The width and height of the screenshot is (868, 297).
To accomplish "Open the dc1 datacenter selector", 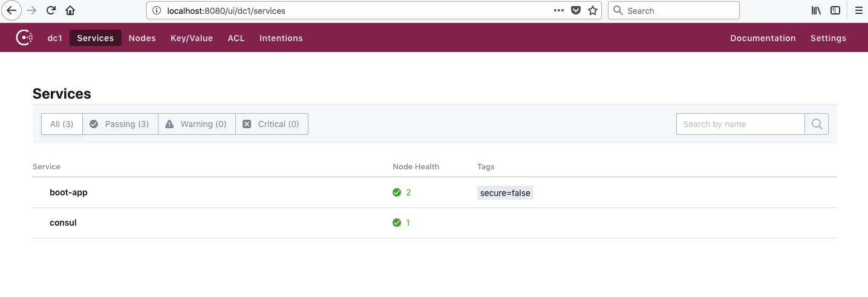I will (55, 38).
